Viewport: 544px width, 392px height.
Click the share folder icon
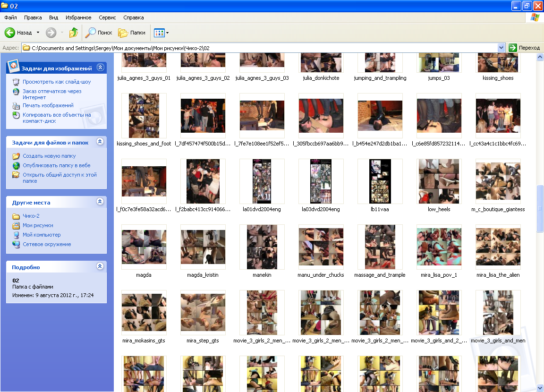coord(16,175)
